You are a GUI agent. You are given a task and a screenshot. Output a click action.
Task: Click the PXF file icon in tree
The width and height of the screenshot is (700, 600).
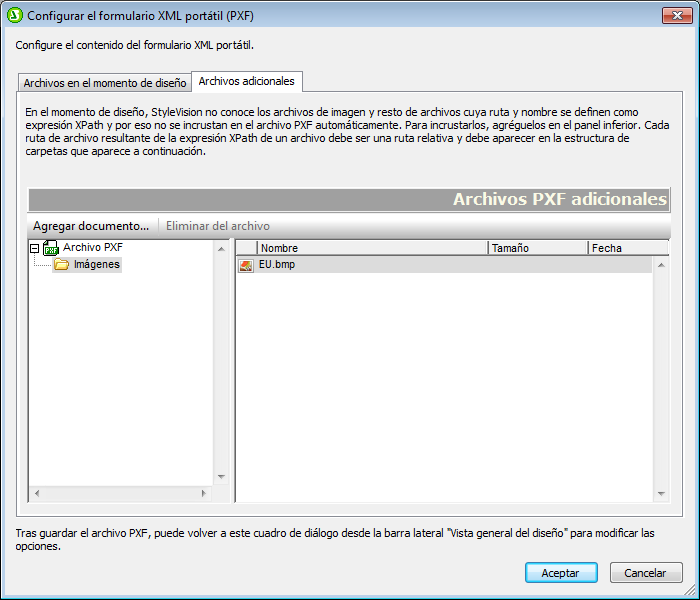click(x=51, y=248)
